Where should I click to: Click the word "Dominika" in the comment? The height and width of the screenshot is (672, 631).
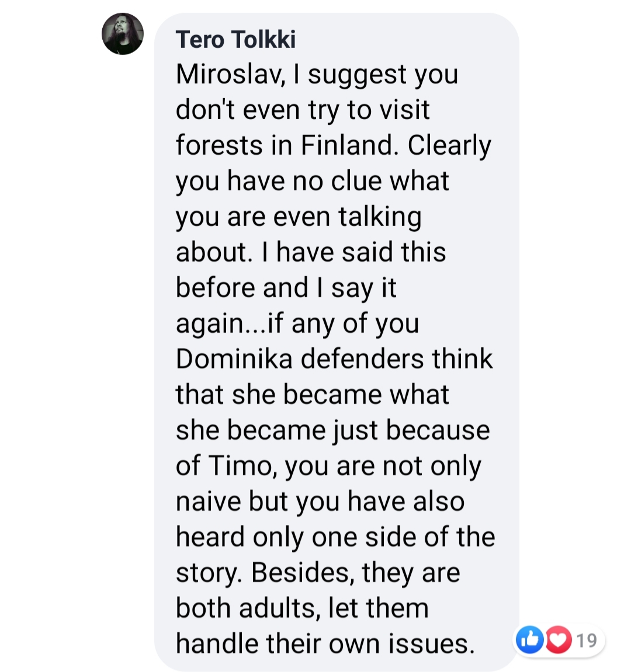(x=234, y=359)
